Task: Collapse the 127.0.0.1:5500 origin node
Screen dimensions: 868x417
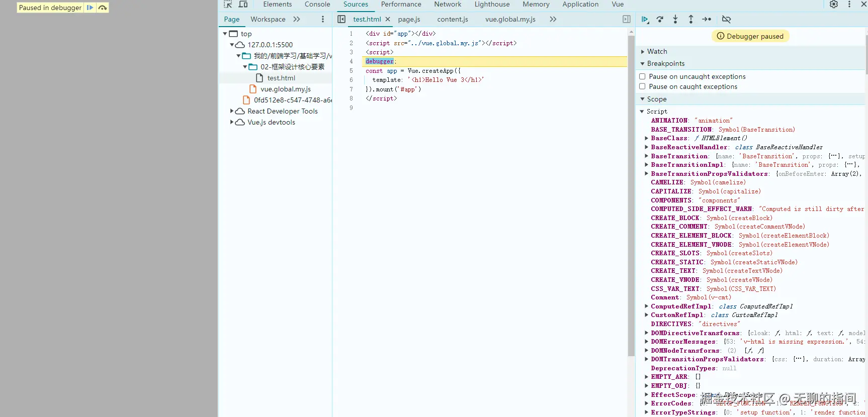Action: [232, 45]
